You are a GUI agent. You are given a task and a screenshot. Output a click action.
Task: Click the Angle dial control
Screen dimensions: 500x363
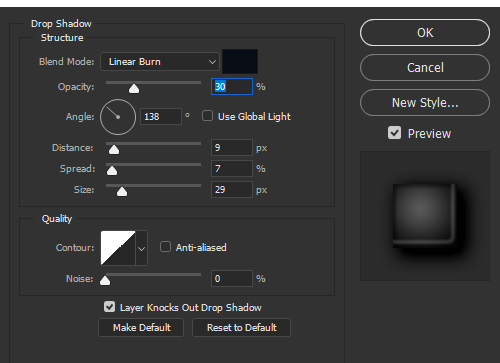(x=118, y=117)
